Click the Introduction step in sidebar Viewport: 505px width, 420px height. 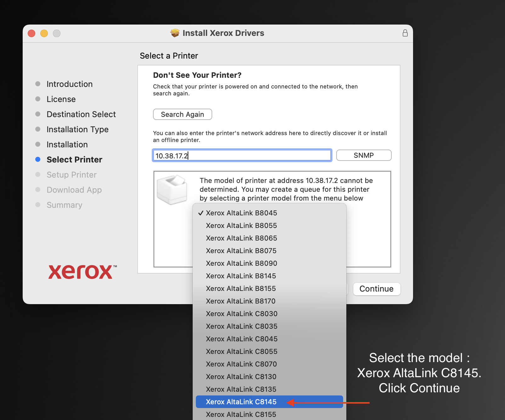point(70,84)
